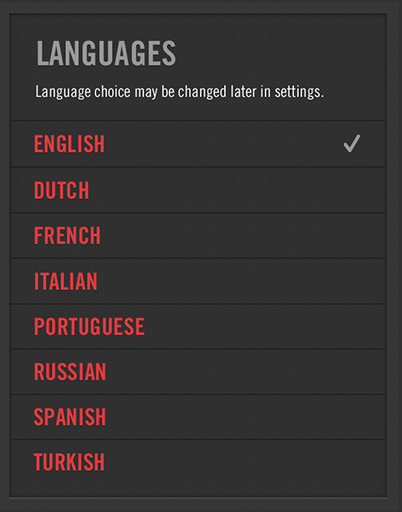The image size is (402, 512).
Task: Select Turkish at the bottom of the list
Action: pyautogui.click(x=198, y=462)
